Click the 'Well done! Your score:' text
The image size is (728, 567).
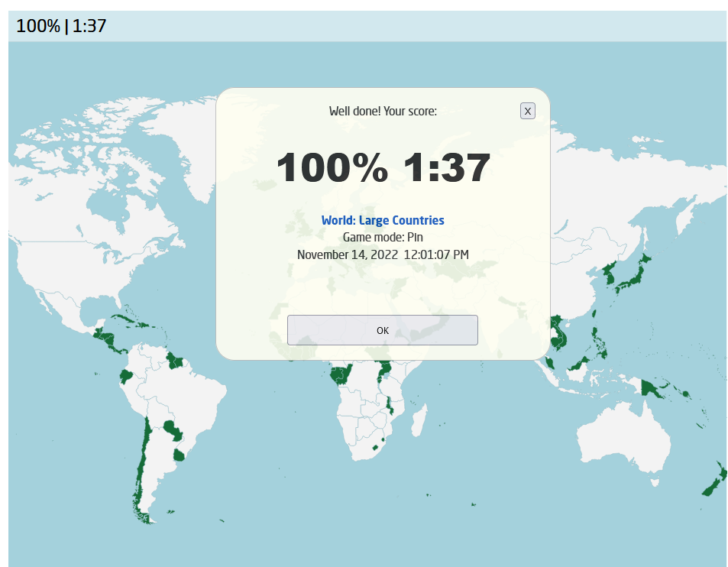(x=383, y=111)
